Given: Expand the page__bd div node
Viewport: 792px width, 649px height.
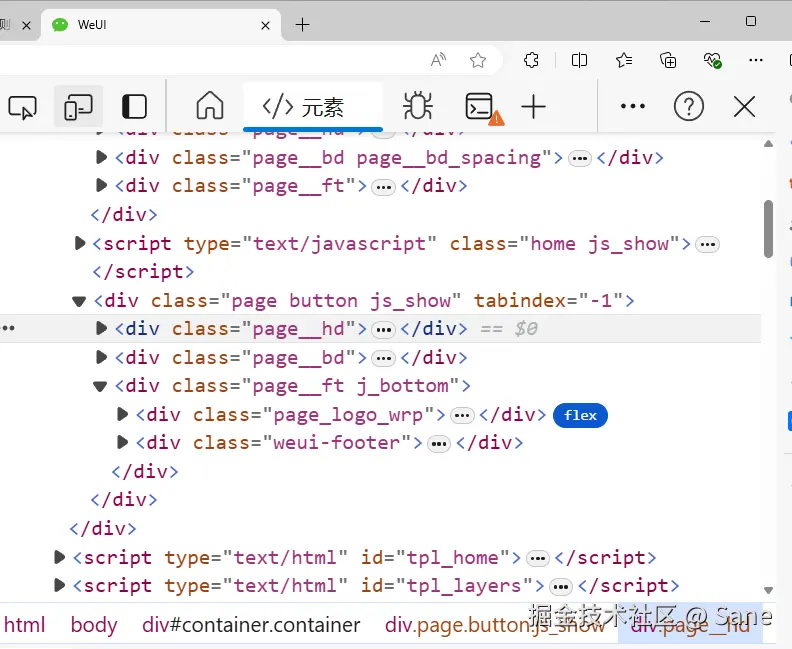Looking at the screenshot, I should tap(101, 357).
